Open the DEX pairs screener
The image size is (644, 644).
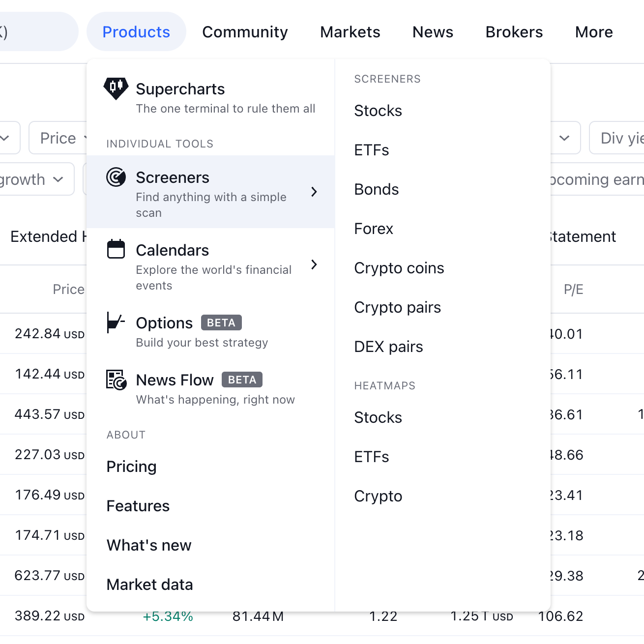click(389, 347)
